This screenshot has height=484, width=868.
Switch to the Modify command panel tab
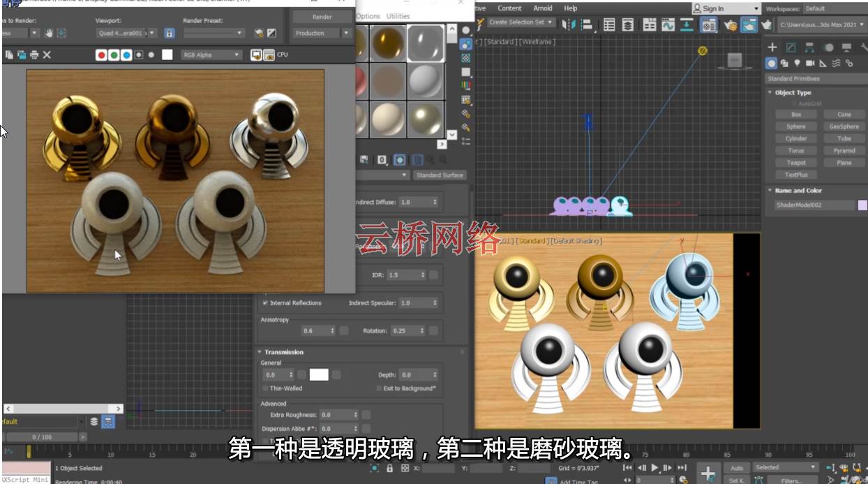point(791,47)
